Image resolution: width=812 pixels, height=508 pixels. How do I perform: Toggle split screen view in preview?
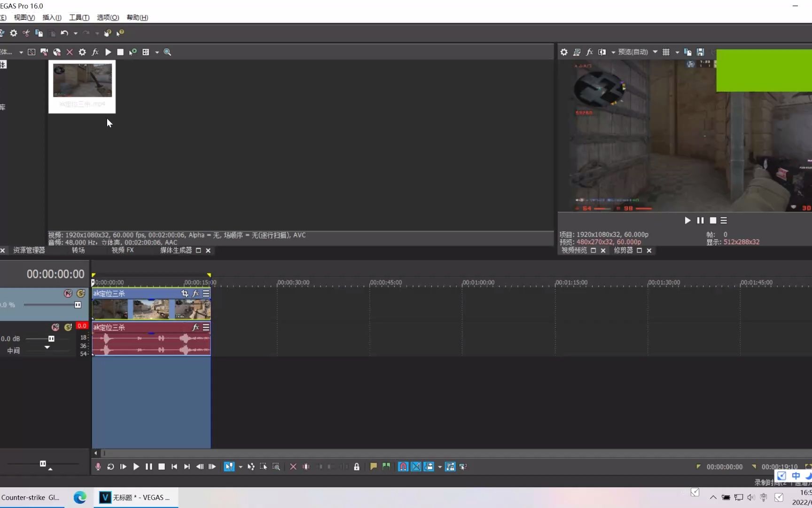point(602,52)
